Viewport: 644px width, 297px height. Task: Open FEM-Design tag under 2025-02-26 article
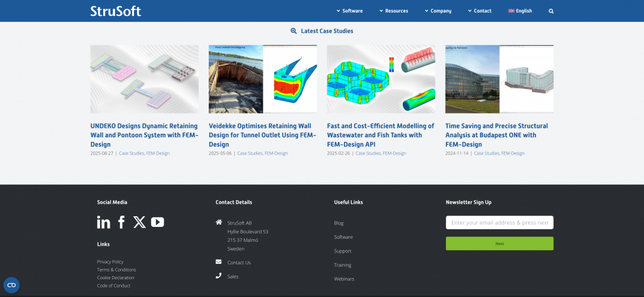(x=394, y=153)
